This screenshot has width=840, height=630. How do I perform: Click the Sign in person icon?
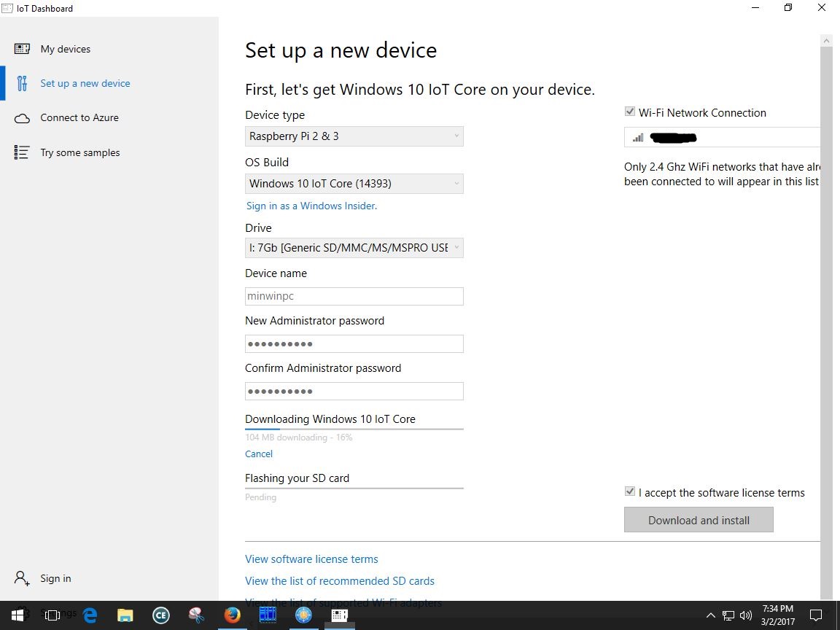click(22, 578)
